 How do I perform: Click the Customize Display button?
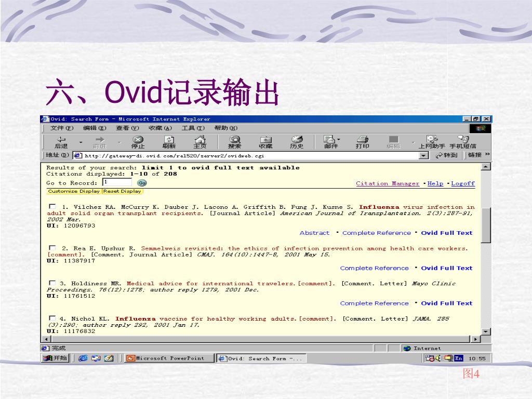[74, 191]
